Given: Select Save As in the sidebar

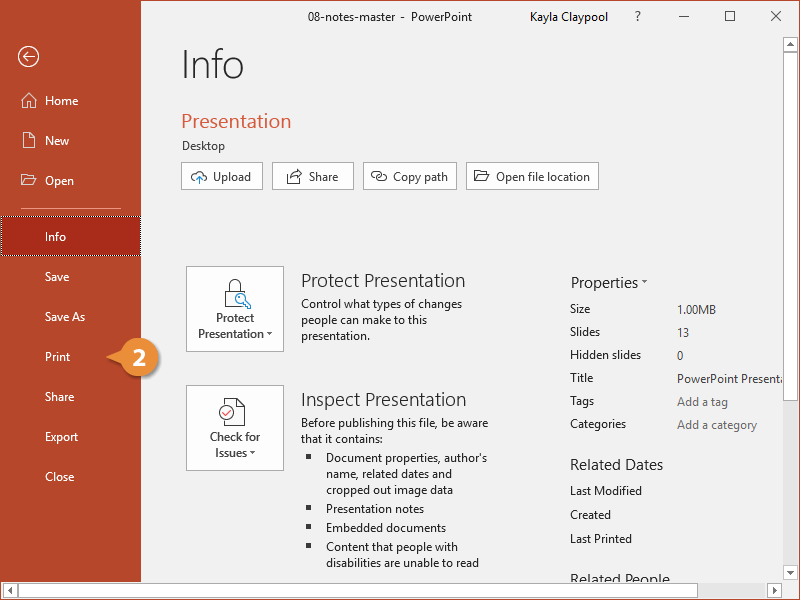Looking at the screenshot, I should coord(65,317).
